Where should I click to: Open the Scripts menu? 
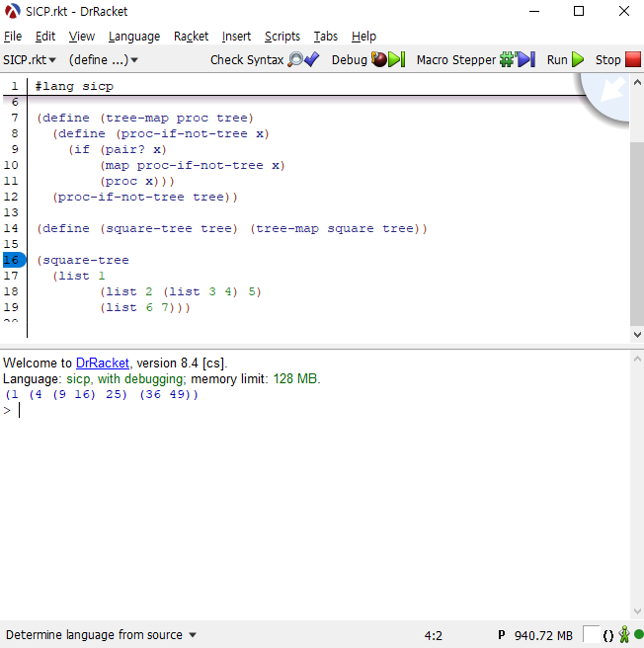pos(282,37)
